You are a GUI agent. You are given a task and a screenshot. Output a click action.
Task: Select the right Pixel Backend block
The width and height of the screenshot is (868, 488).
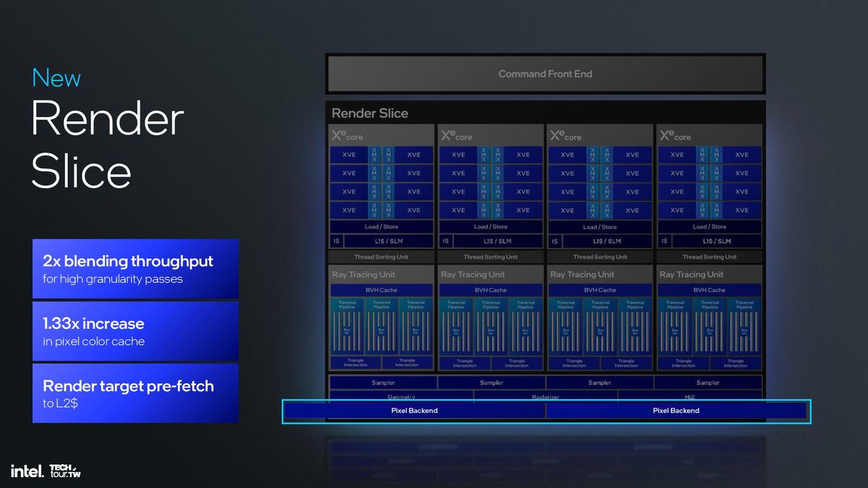pyautogui.click(x=676, y=411)
